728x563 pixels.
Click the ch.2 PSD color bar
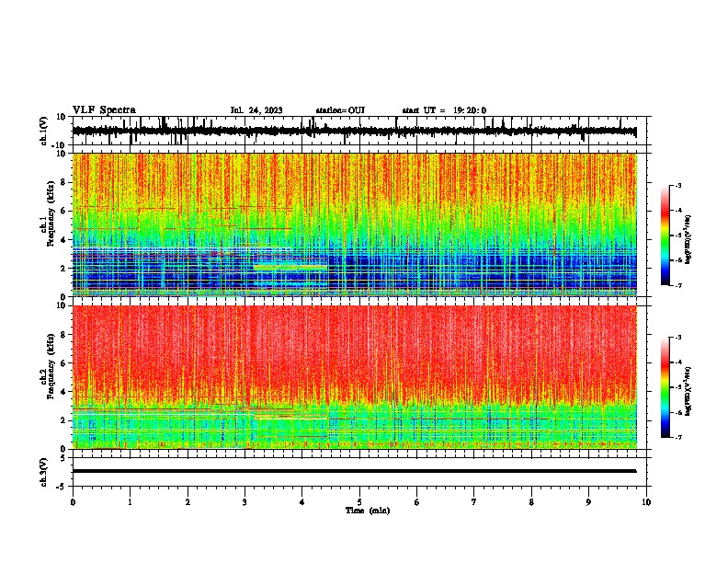click(x=665, y=387)
